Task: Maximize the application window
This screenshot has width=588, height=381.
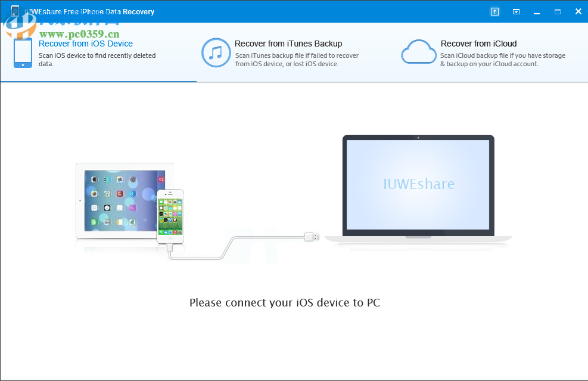Action: [x=558, y=11]
